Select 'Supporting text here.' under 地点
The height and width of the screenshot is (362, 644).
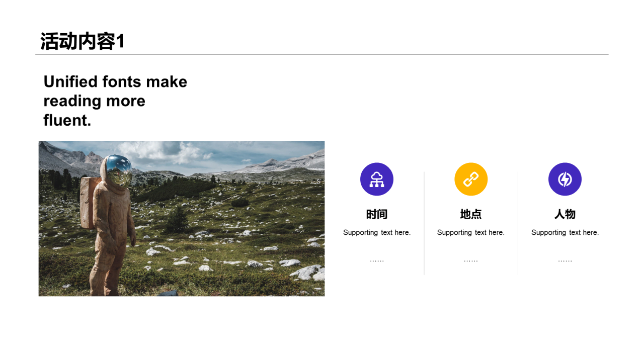(471, 232)
